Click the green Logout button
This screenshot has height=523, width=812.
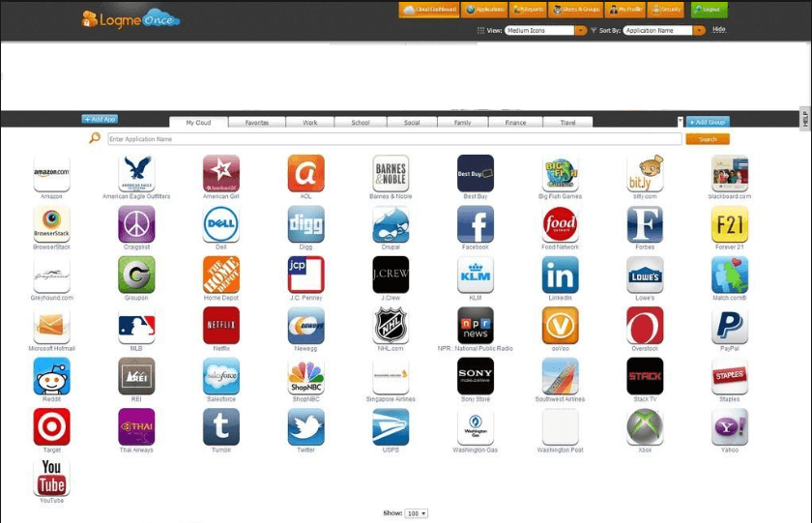tap(709, 10)
